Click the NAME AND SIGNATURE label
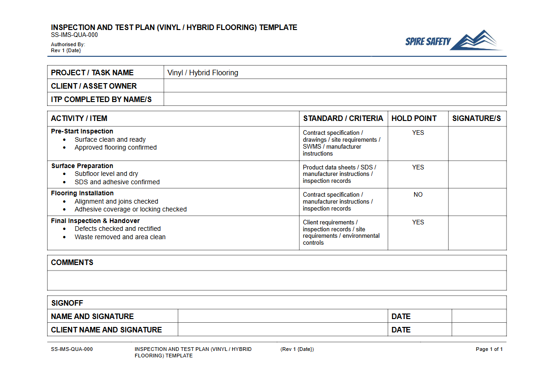This screenshot has height=392, width=554. tap(92, 316)
